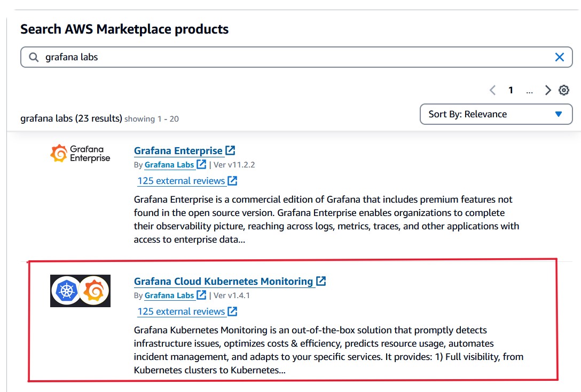Click the previous page chevron arrow
The width and height of the screenshot is (581, 392).
point(492,90)
